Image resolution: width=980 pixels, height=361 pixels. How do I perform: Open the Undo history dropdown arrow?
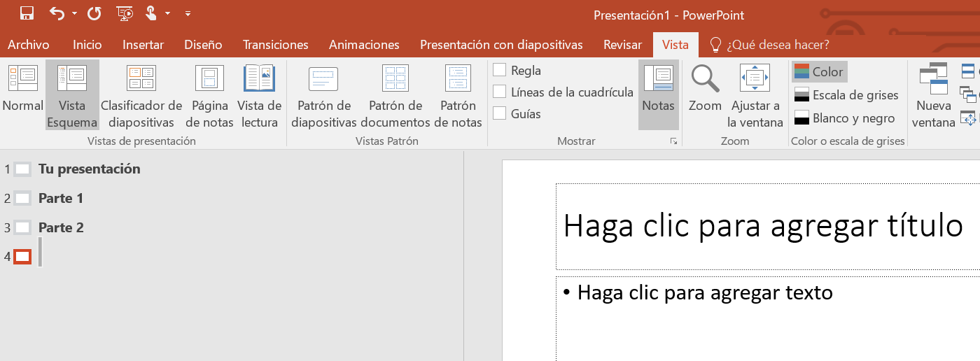tap(74, 13)
